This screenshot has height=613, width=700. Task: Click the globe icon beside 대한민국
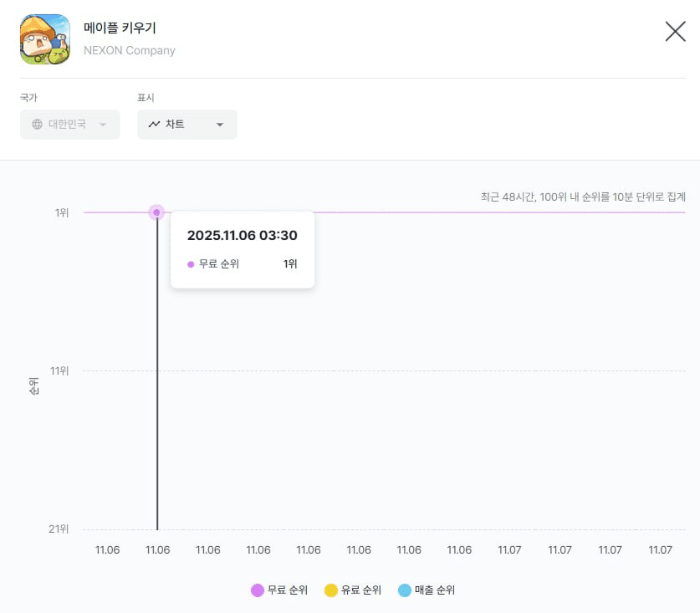point(37,125)
